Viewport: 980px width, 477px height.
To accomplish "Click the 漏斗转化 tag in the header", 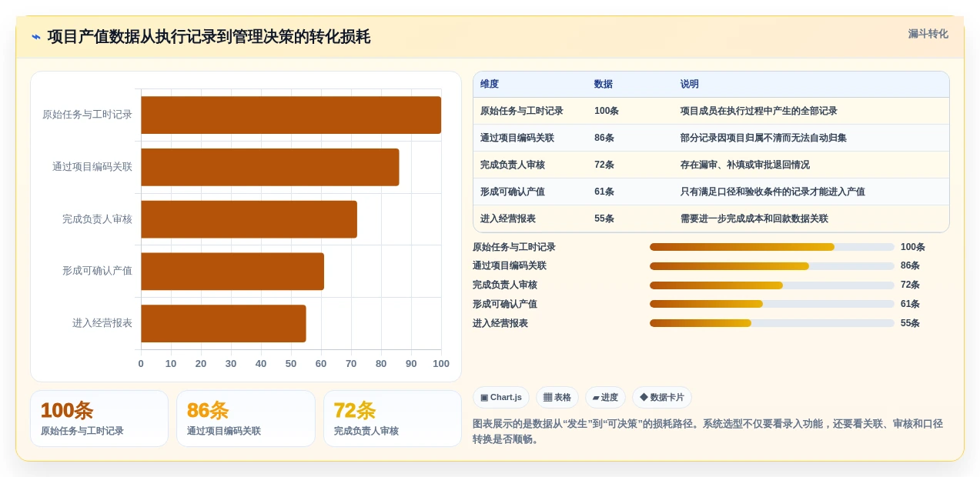I will pyautogui.click(x=928, y=34).
